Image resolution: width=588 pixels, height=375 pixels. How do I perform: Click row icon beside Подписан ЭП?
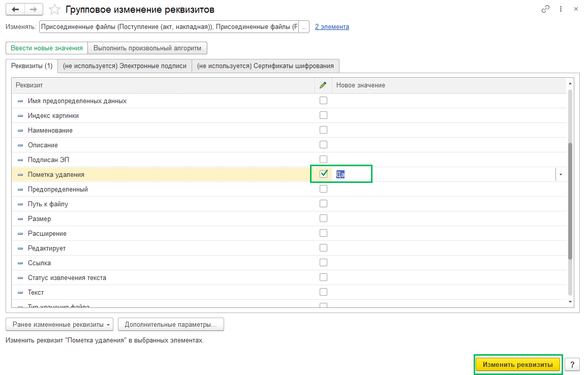pos(20,160)
